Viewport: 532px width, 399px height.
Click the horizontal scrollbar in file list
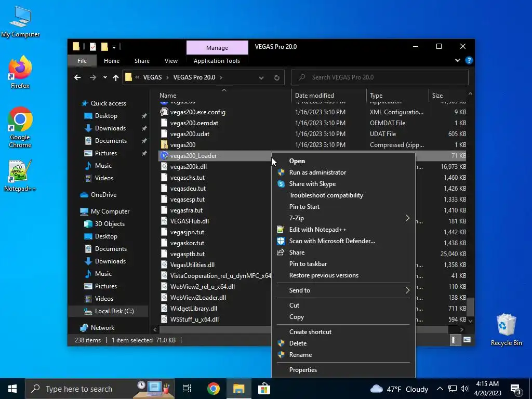303,329
